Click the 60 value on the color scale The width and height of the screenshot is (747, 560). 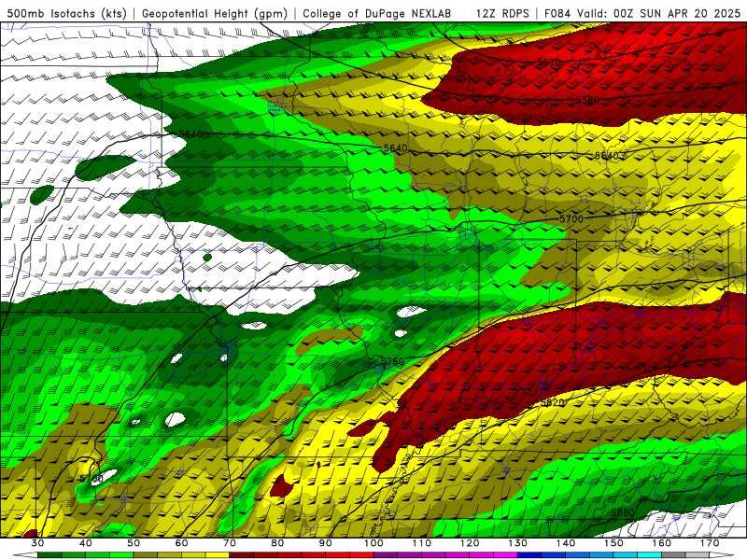coord(181,543)
